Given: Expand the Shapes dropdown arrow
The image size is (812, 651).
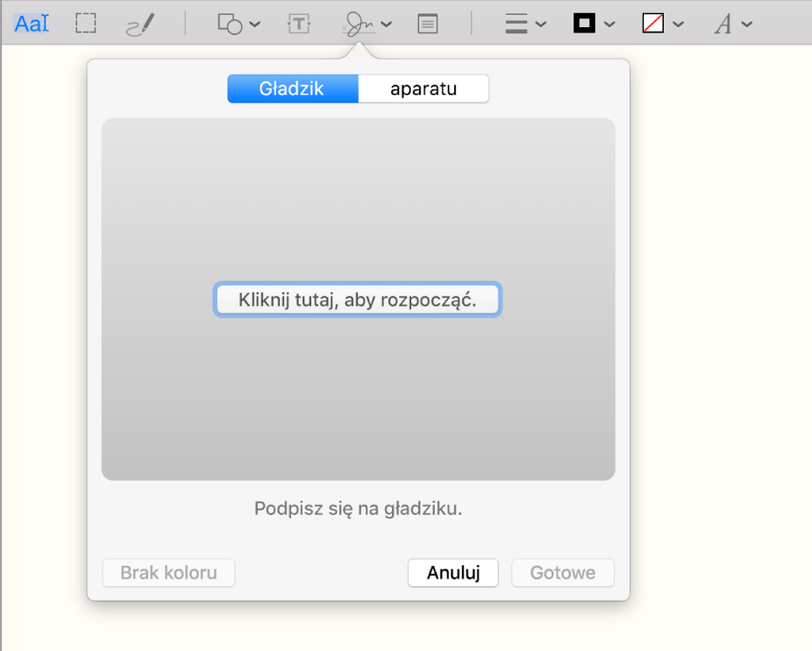Looking at the screenshot, I should coord(255,24).
